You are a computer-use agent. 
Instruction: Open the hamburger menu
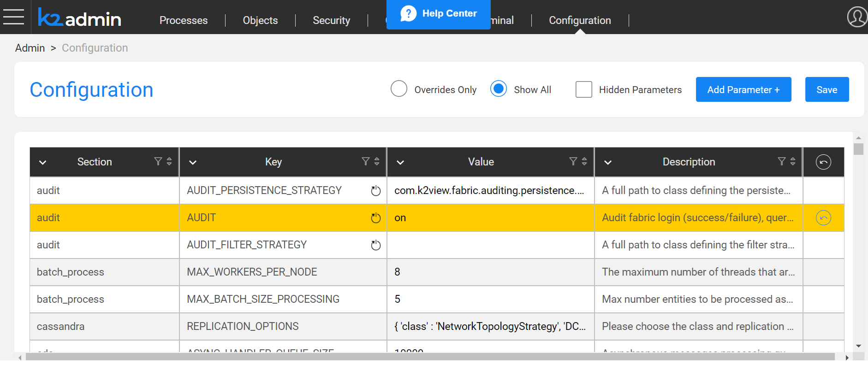[13, 17]
